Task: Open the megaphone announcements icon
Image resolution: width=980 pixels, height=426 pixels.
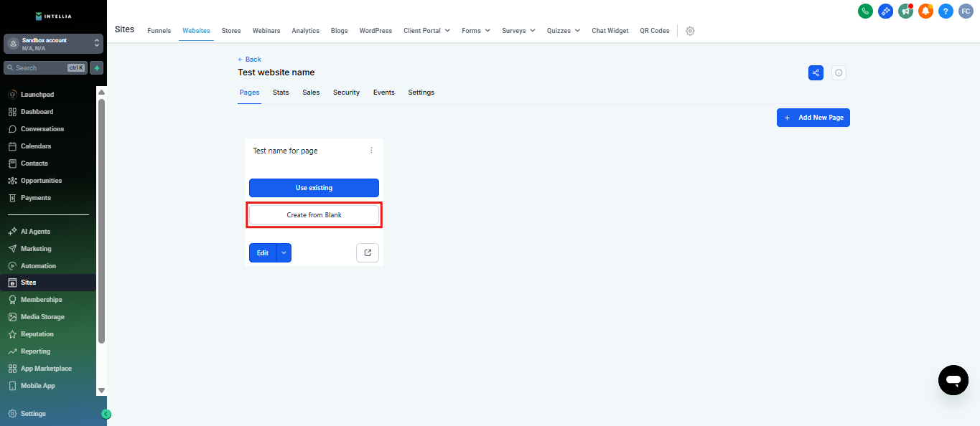Action: click(x=905, y=11)
